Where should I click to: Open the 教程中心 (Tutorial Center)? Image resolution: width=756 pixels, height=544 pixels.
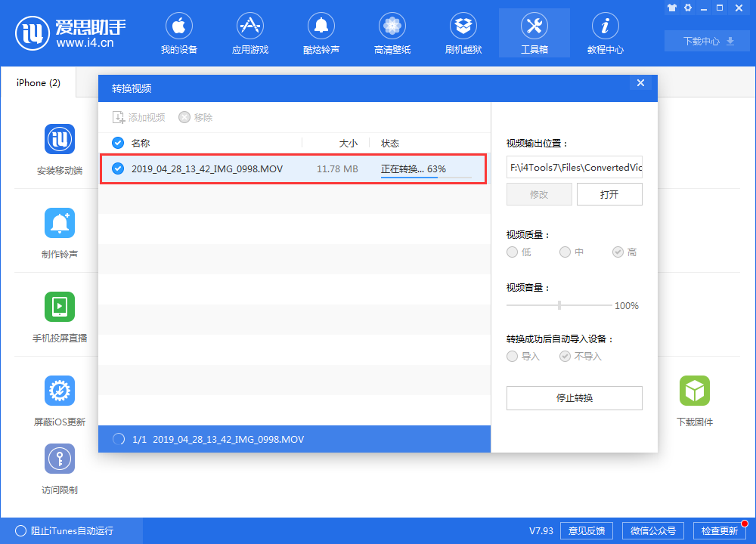(x=605, y=33)
